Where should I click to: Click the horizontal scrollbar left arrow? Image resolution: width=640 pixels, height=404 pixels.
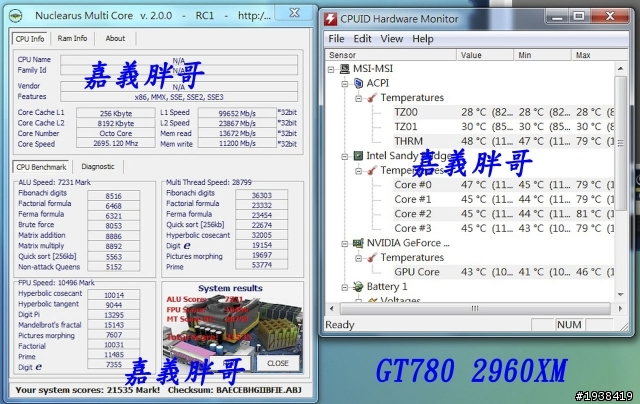pyautogui.click(x=331, y=309)
